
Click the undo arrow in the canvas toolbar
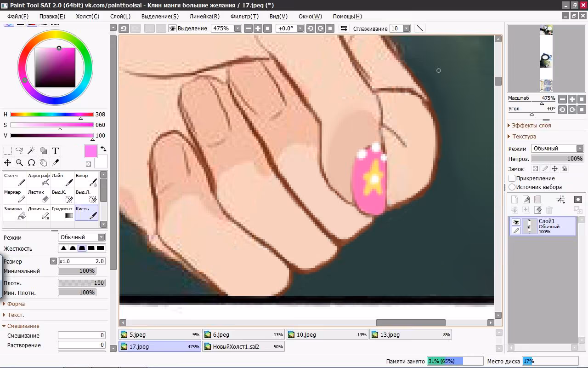click(124, 29)
